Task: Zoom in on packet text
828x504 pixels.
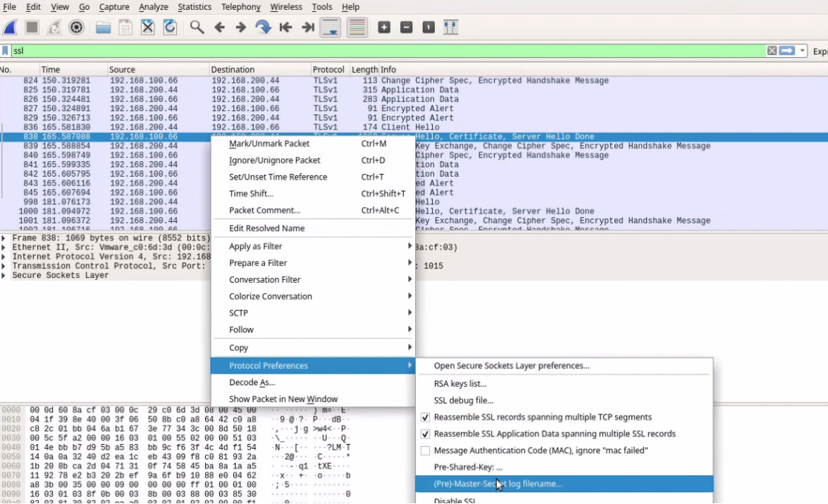Action: pos(384,28)
